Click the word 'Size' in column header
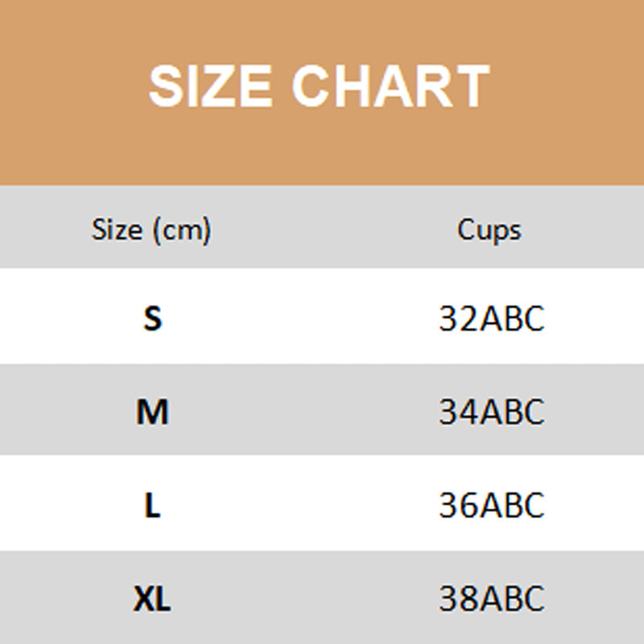Viewport: 644px width, 644px height. click(117, 230)
